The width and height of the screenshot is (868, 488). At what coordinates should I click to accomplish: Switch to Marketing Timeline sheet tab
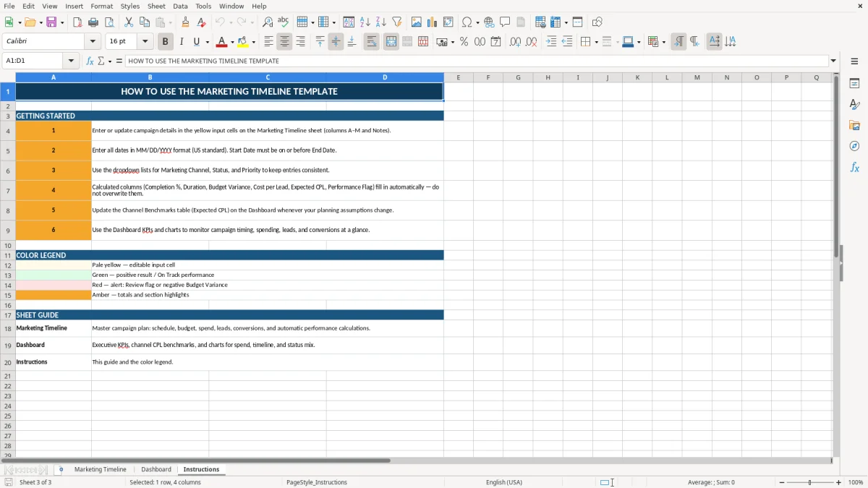pyautogui.click(x=101, y=469)
